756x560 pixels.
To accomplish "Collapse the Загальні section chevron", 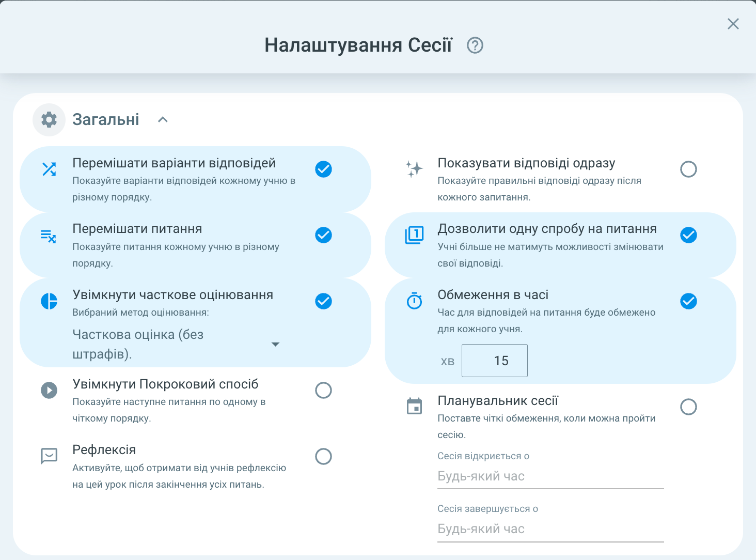I will (163, 119).
